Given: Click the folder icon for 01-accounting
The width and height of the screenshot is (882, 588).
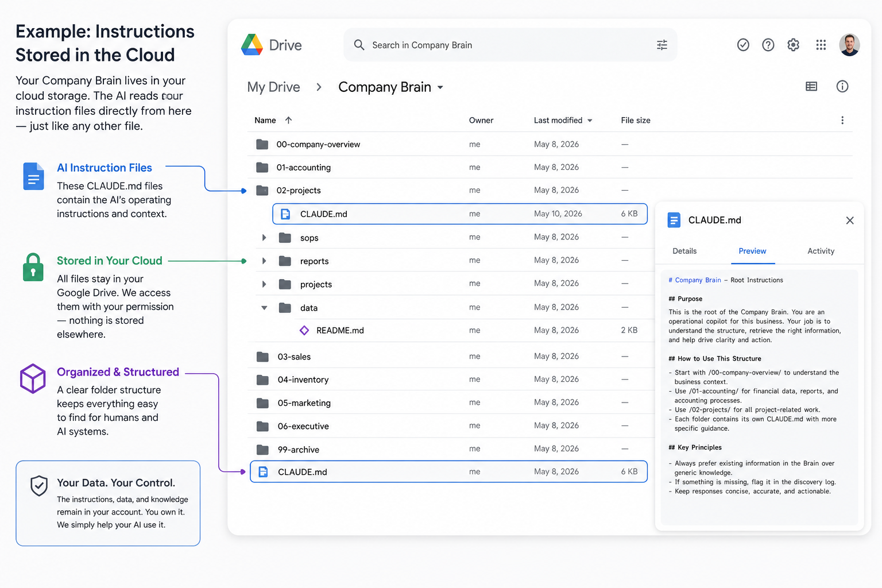Looking at the screenshot, I should click(262, 167).
